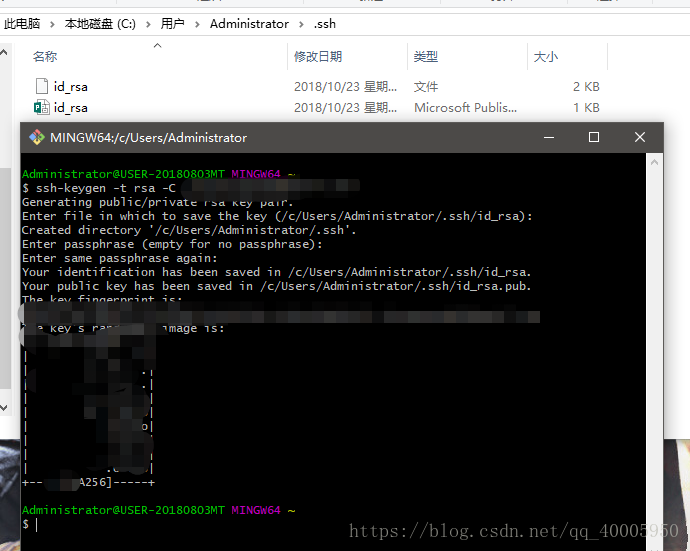Select the blank-page icon of the id_rsa file
Image resolution: width=690 pixels, height=551 pixels.
(42, 86)
